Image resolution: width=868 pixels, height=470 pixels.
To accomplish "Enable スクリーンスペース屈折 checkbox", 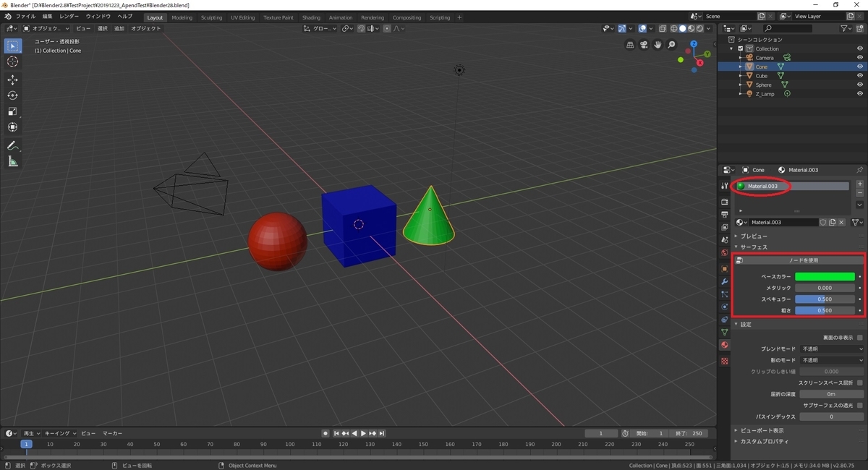I will point(860,383).
